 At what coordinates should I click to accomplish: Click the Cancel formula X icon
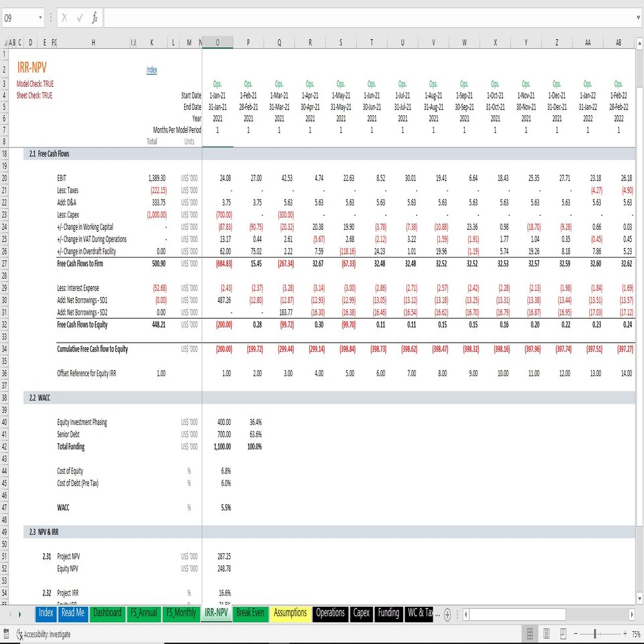point(64,18)
